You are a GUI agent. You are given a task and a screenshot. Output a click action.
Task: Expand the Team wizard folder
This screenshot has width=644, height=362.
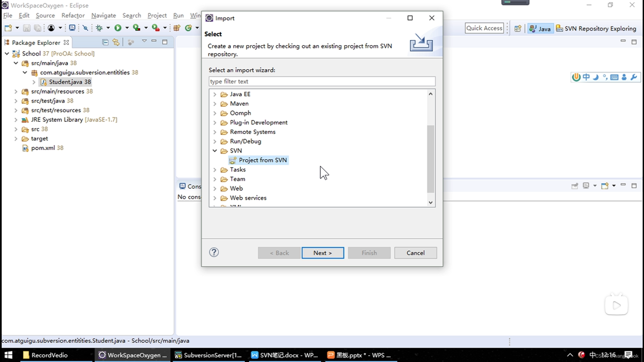tap(215, 179)
